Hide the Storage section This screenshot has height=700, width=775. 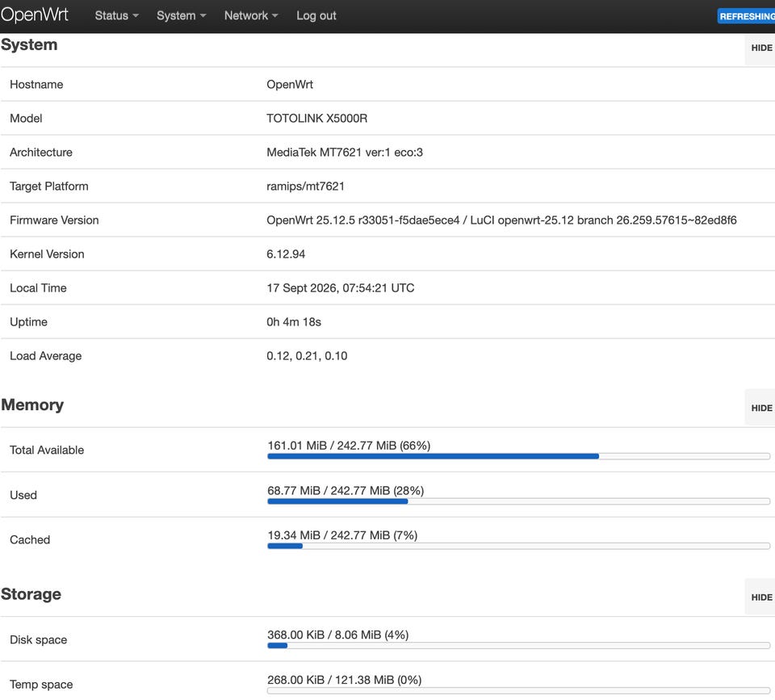761,597
